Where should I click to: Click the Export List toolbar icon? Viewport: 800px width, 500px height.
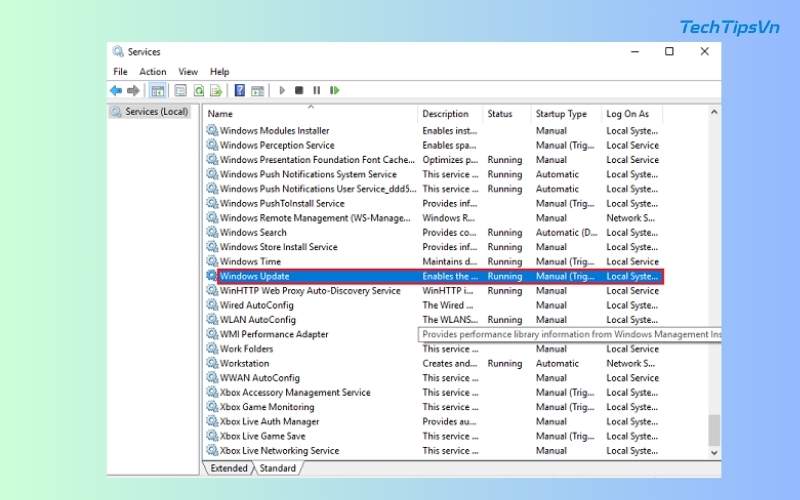pyautogui.click(x=216, y=91)
